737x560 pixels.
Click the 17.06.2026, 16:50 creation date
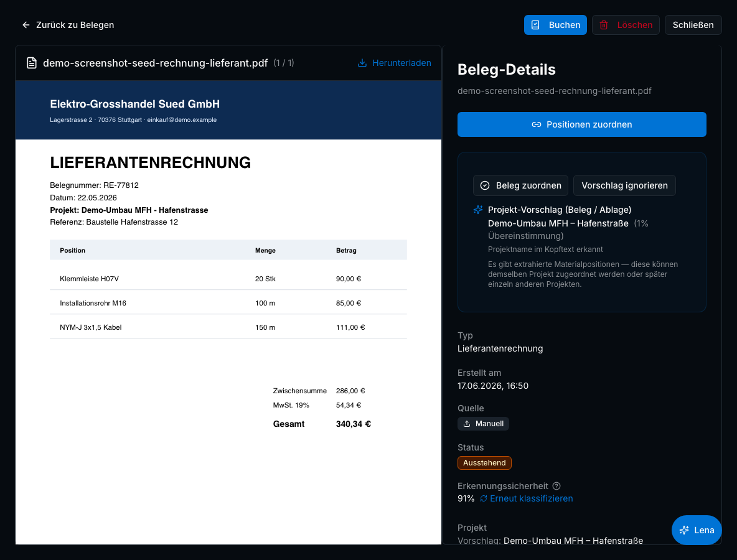click(x=492, y=386)
